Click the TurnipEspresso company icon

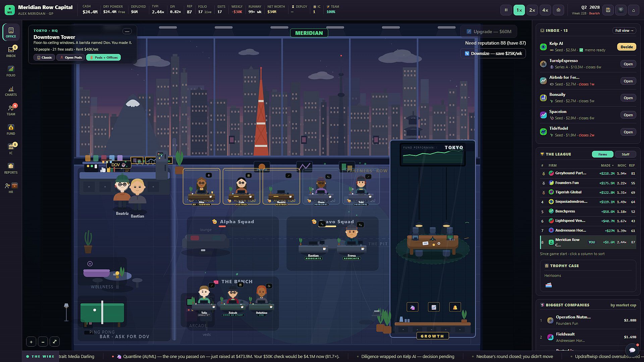(543, 64)
